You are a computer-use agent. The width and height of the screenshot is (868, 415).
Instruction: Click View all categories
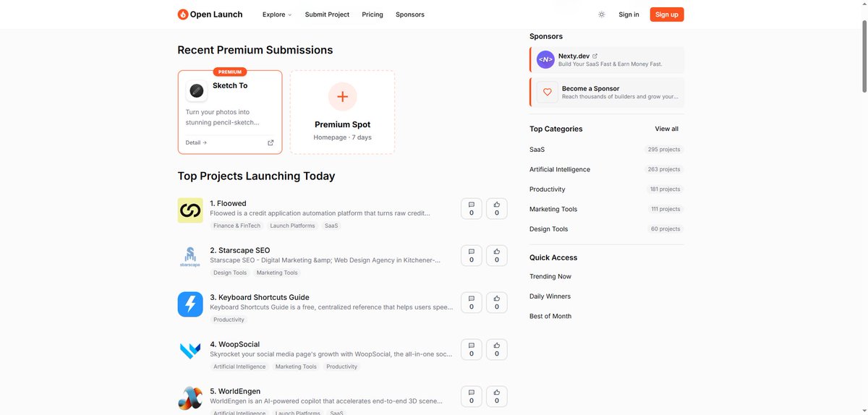click(x=667, y=129)
